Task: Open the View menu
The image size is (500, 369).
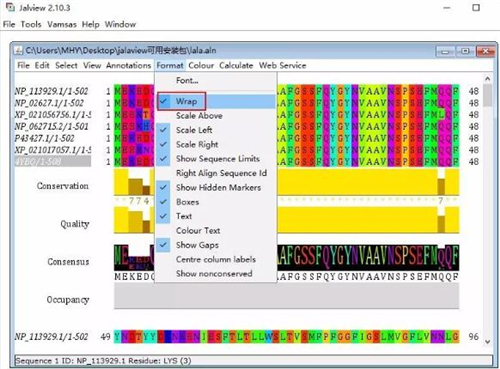Action: (92, 65)
